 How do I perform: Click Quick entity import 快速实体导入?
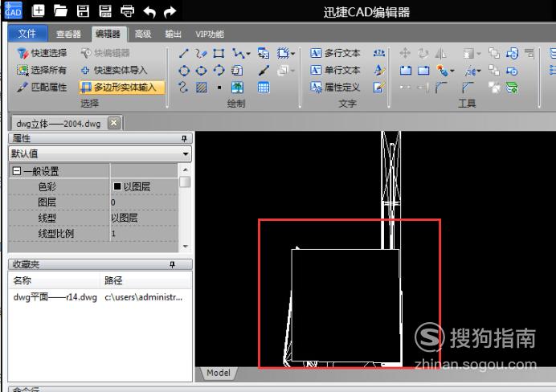pos(114,70)
